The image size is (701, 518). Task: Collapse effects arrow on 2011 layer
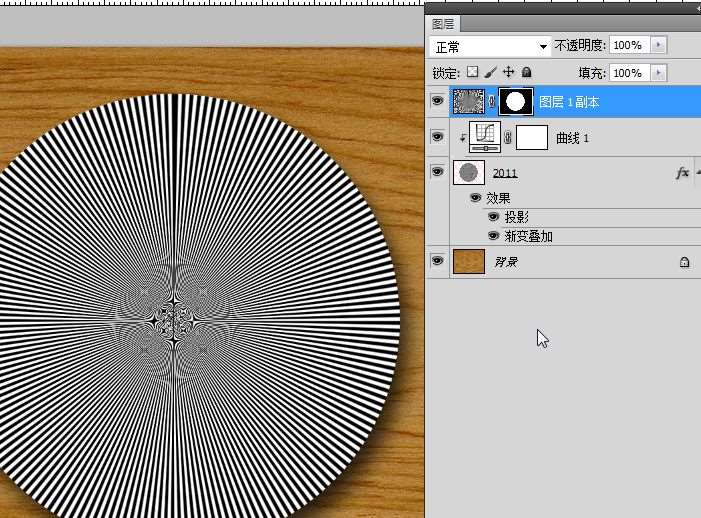[698, 173]
